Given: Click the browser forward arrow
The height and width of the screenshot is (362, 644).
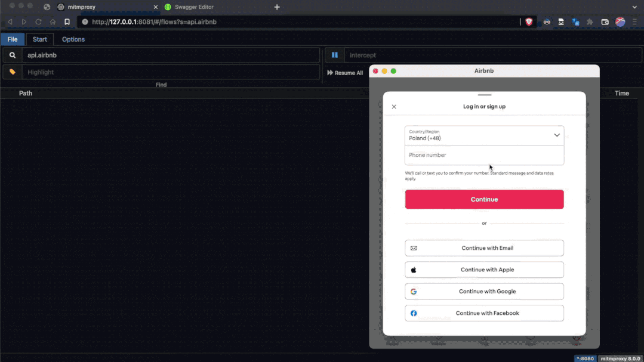Looking at the screenshot, I should click(24, 21).
